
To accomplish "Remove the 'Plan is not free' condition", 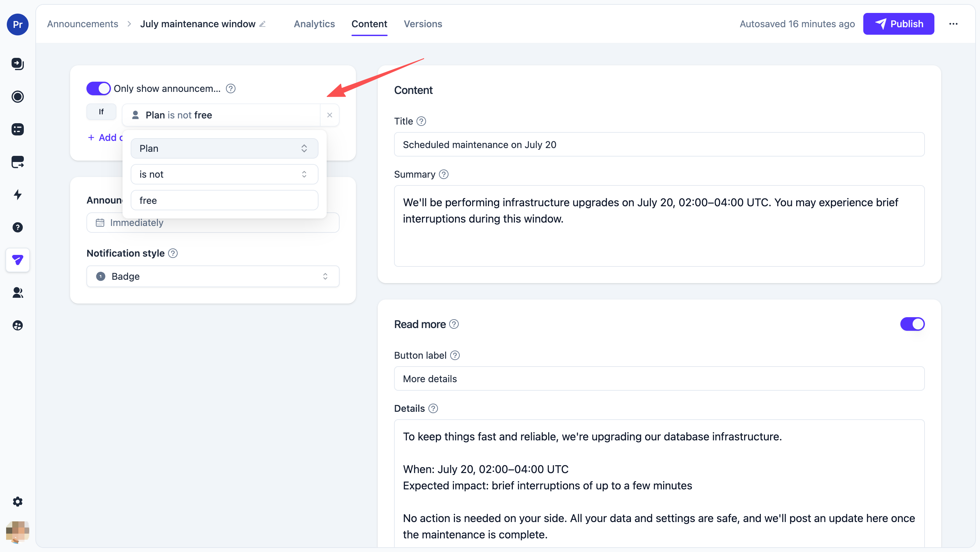I will pos(330,115).
